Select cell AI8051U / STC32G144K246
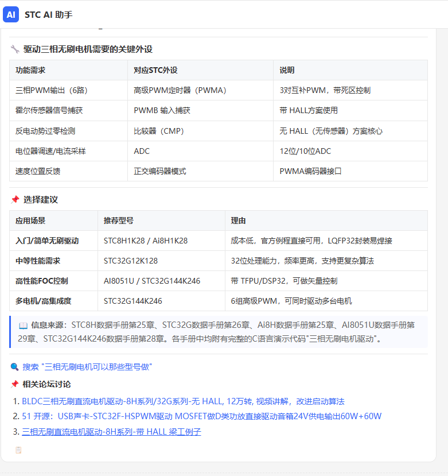This screenshot has height=476, width=448. pos(161,281)
